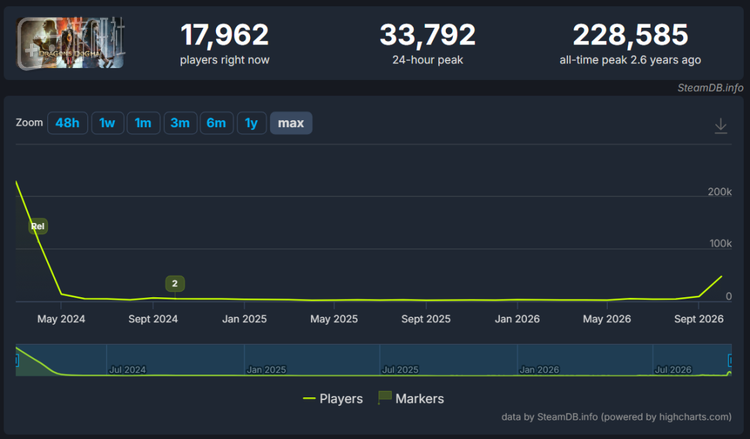Click the Sept 2024 axis label

click(153, 319)
